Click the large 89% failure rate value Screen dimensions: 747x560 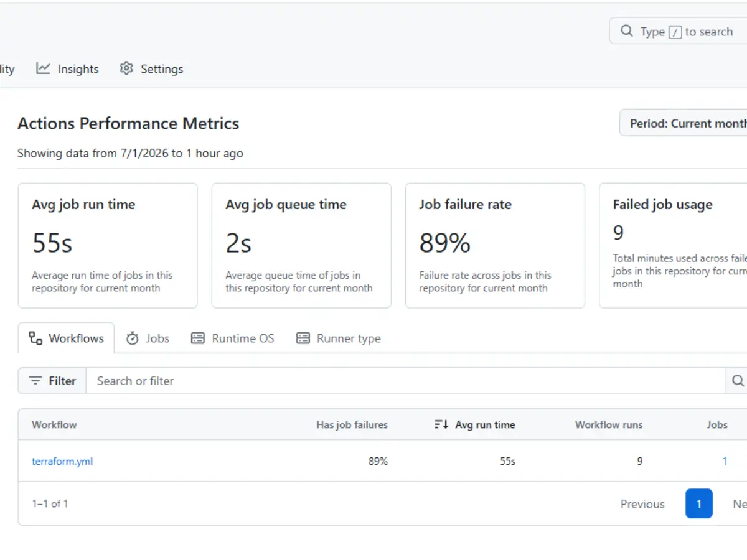click(x=444, y=243)
